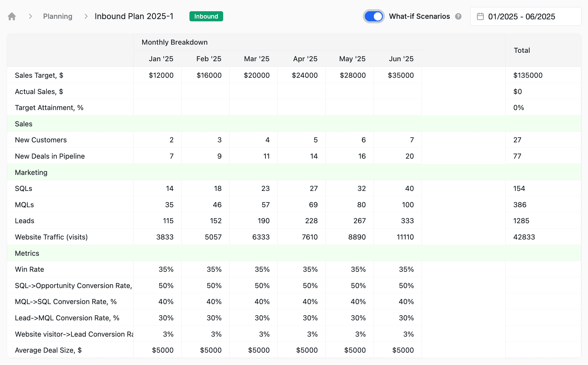
Task: Click Website Traffic (visits) row label
Action: click(x=51, y=237)
